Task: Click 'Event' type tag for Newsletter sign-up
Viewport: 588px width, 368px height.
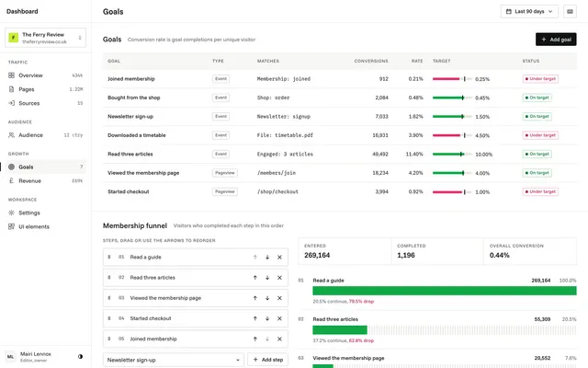Action: (220, 117)
